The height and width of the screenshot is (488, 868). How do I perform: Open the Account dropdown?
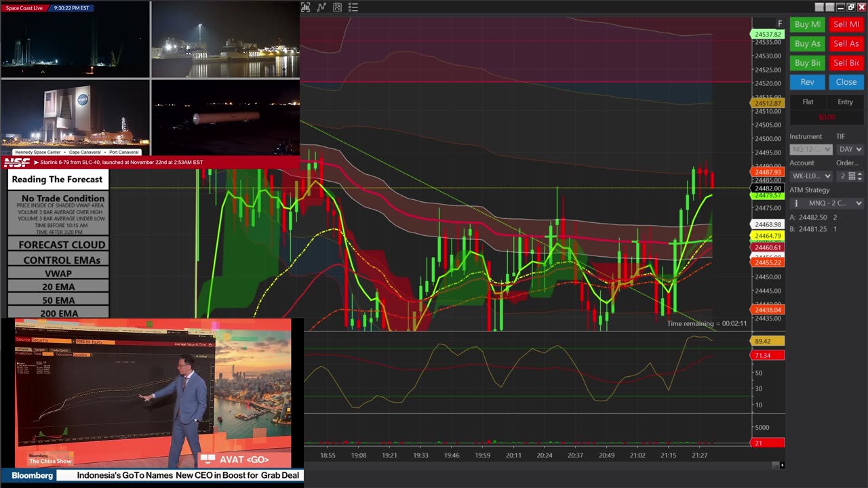(x=811, y=176)
